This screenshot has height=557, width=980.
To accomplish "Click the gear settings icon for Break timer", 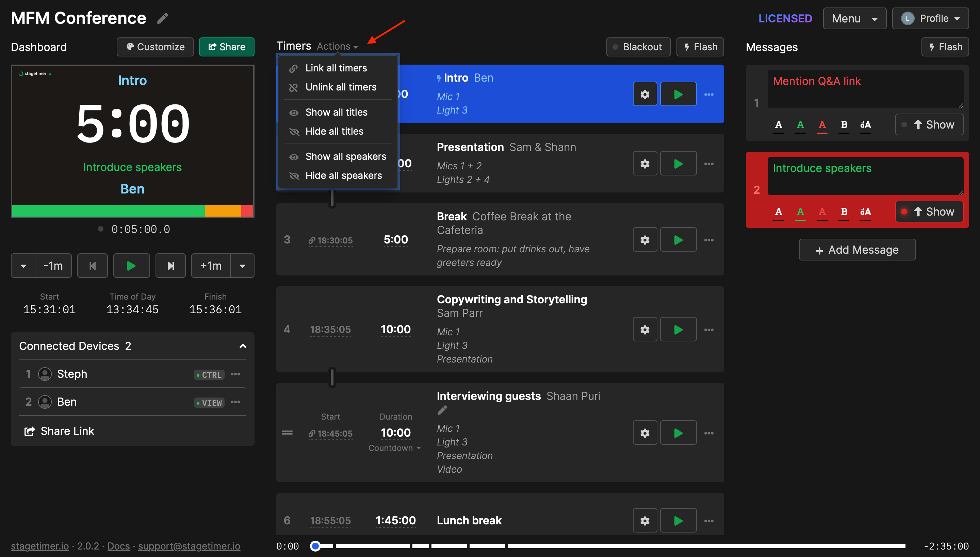I will pos(645,239).
